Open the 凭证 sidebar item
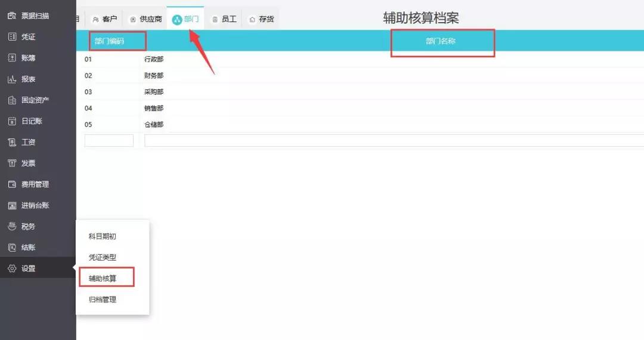 click(x=29, y=36)
